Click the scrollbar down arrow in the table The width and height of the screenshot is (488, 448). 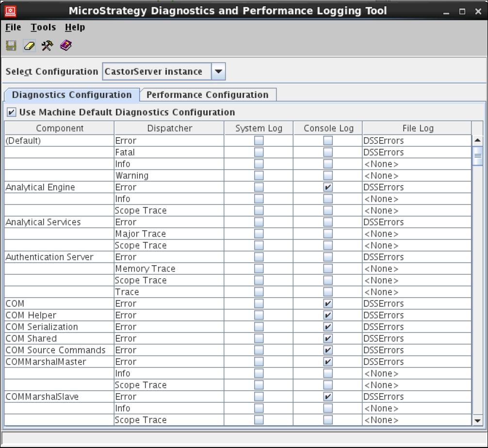coord(477,421)
